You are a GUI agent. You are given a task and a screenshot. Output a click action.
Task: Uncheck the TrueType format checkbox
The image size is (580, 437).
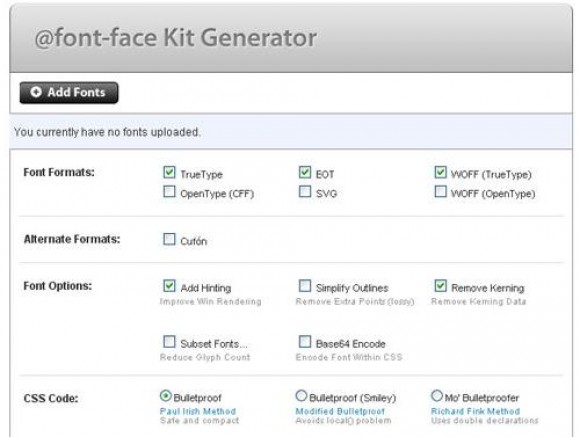pyautogui.click(x=169, y=172)
